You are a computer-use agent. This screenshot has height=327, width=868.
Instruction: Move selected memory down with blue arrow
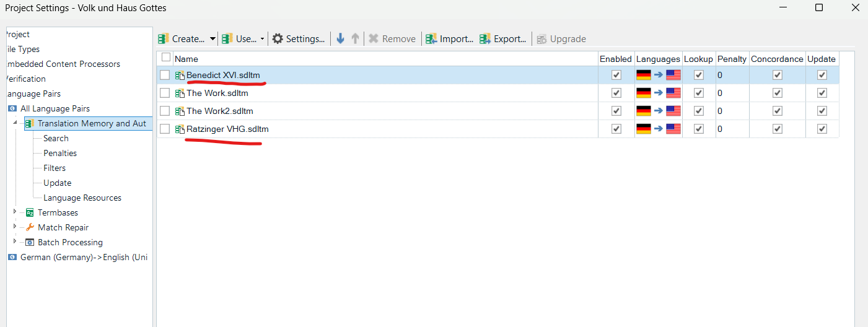click(x=340, y=38)
